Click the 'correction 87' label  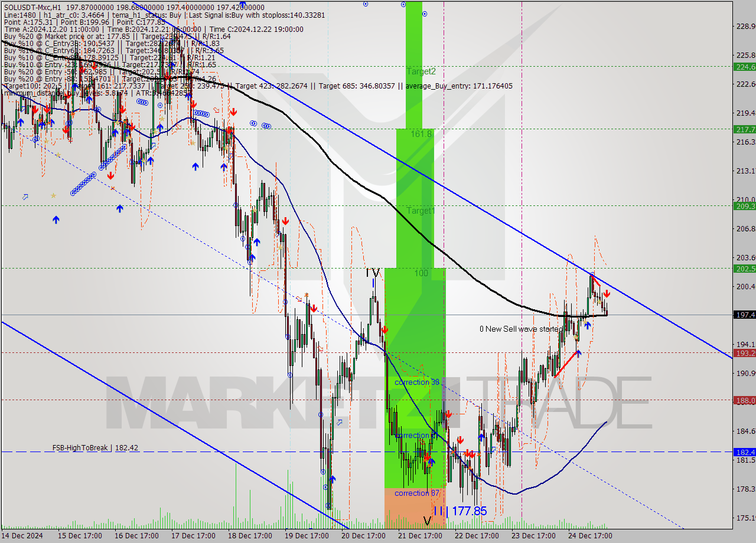(417, 493)
